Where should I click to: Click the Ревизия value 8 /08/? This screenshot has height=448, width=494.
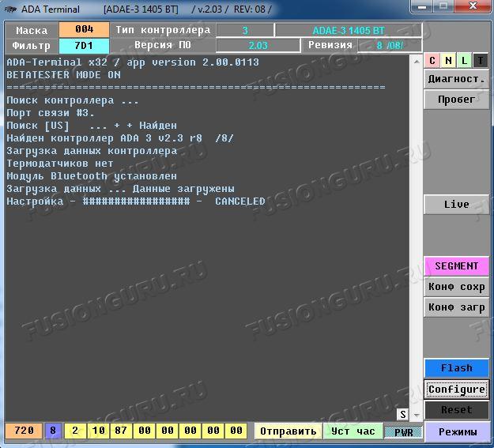tap(390, 45)
